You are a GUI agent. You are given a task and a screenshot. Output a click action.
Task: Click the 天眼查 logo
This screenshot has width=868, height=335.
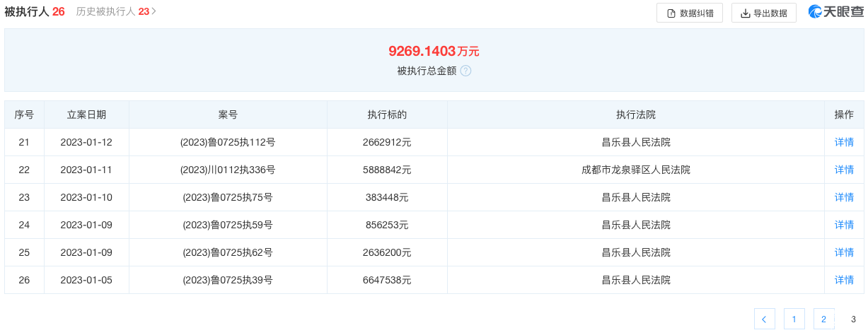[835, 12]
